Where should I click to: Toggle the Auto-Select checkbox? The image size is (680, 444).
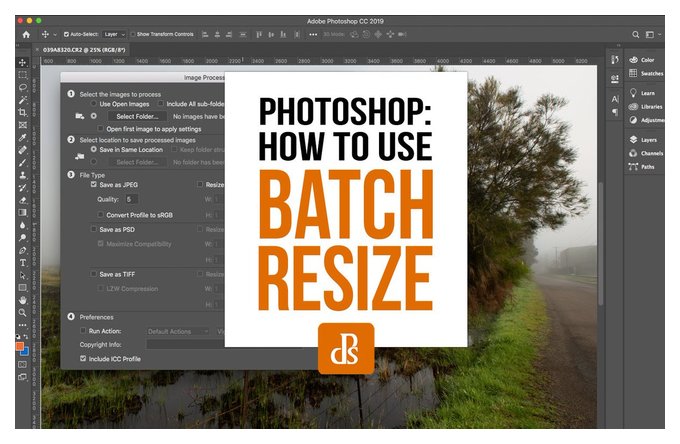pos(66,34)
